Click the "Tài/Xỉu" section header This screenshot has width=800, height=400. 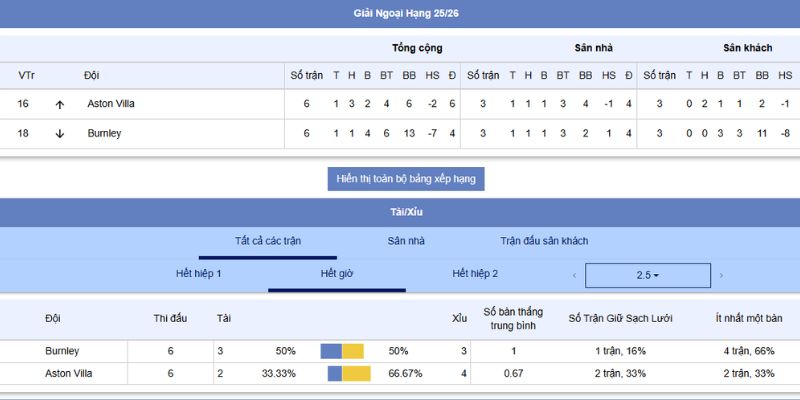pos(406,212)
